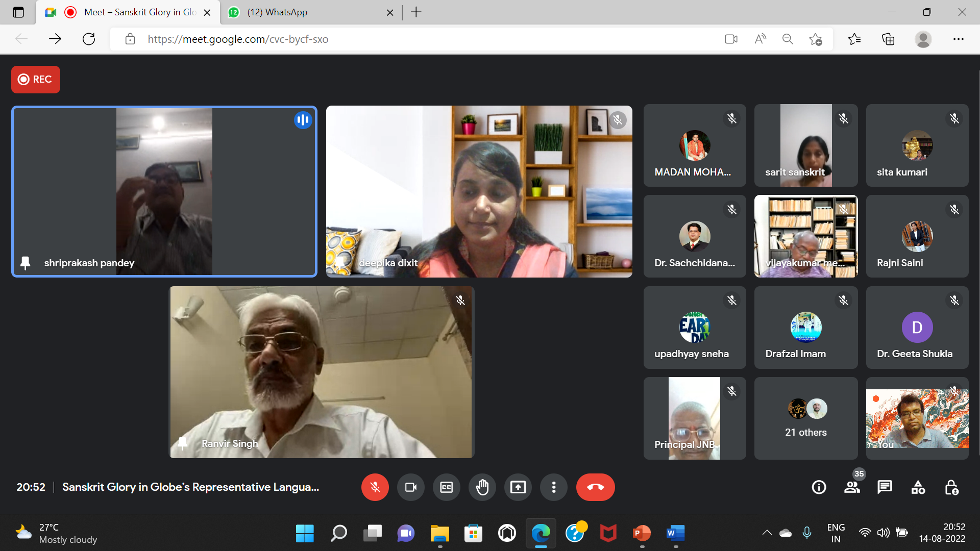Click Present now screen share icon
The height and width of the screenshot is (551, 980).
coord(518,487)
